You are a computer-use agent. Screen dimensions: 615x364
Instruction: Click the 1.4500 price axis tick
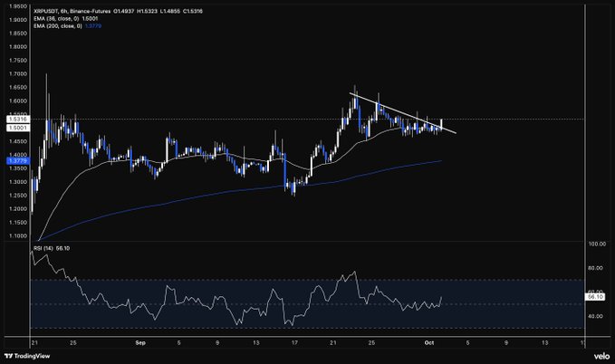pos(17,141)
